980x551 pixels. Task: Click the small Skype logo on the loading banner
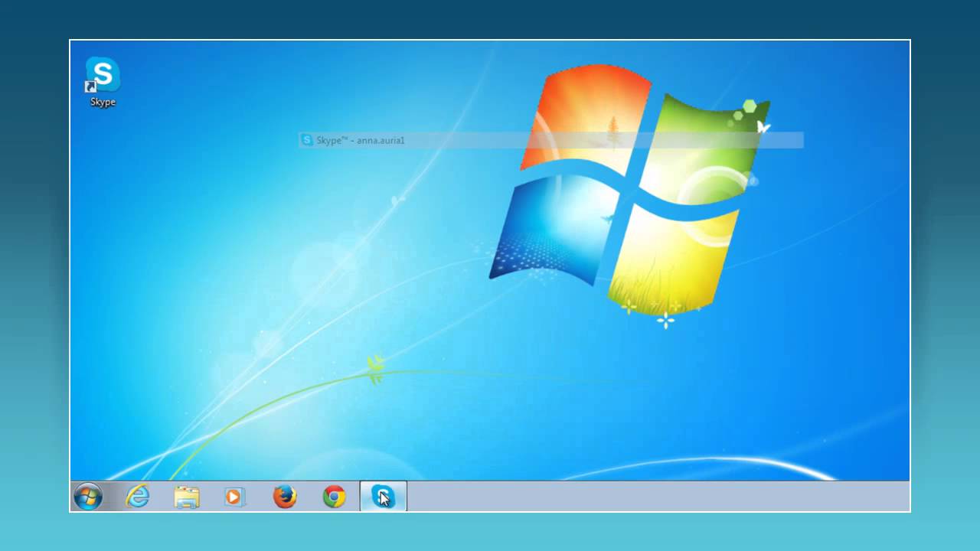click(x=306, y=140)
